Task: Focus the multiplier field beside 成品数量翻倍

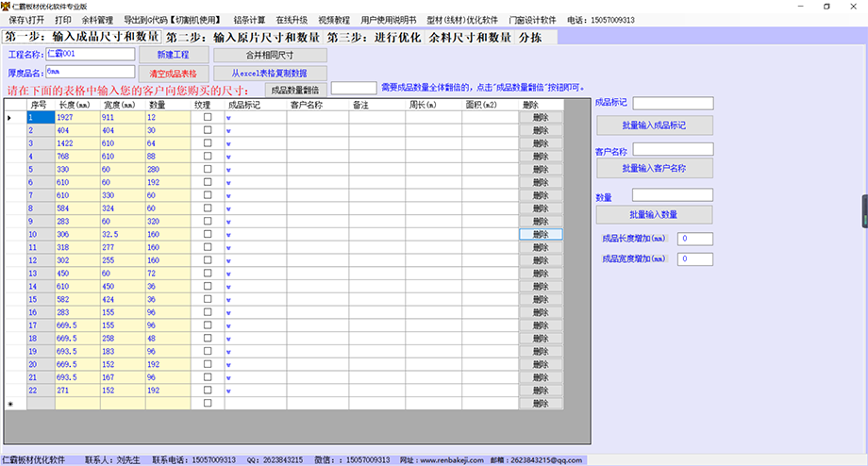Action: tap(354, 88)
